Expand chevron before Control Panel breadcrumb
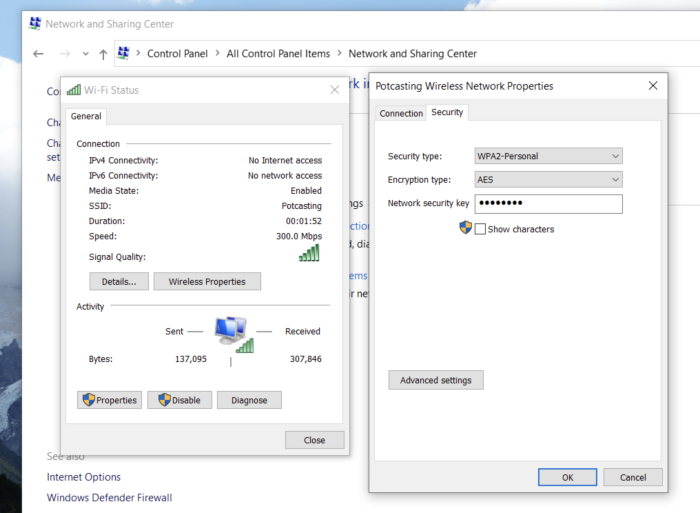 pos(138,53)
